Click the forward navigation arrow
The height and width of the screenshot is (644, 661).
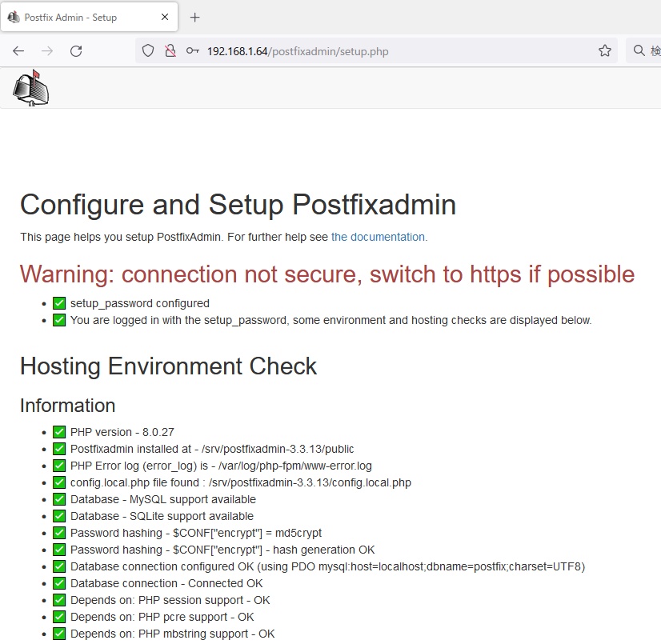click(x=47, y=51)
